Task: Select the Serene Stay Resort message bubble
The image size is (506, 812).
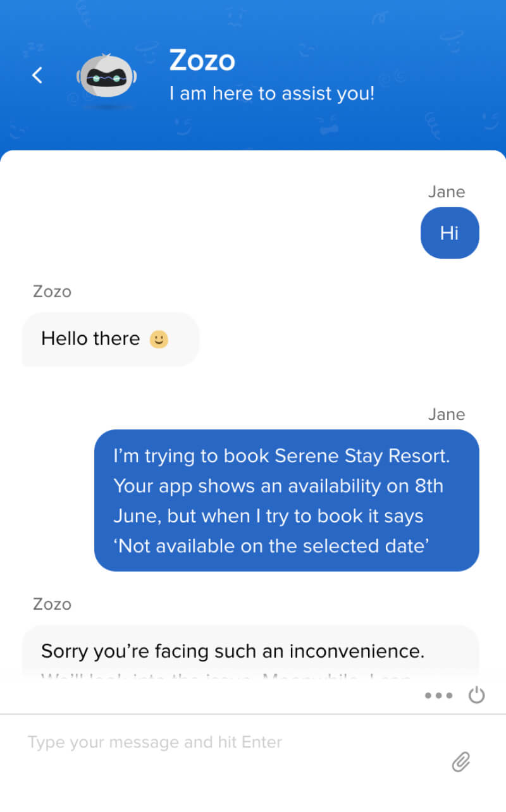Action: 287,500
